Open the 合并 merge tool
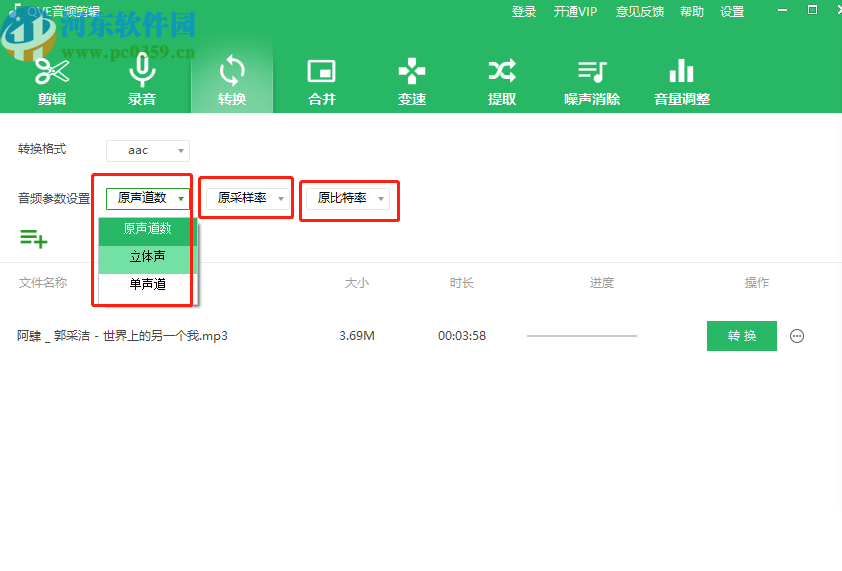This screenshot has height=571, width=842. tap(321, 80)
